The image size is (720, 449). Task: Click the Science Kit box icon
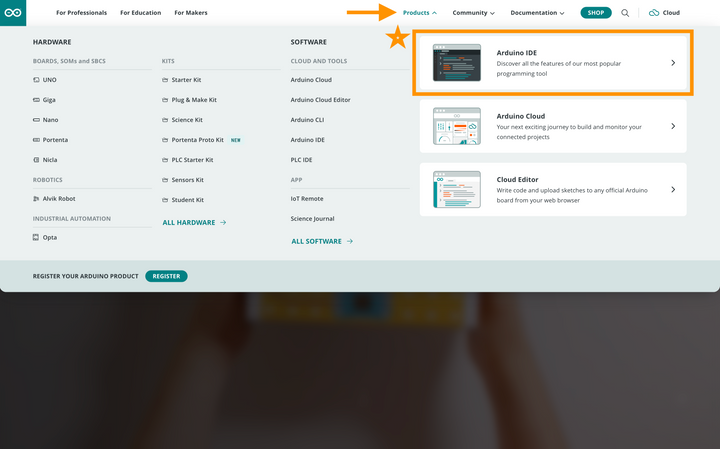coord(165,120)
